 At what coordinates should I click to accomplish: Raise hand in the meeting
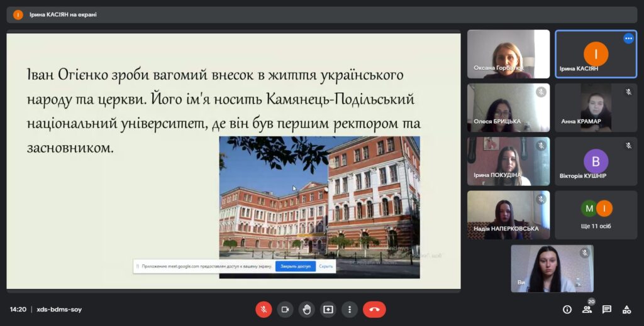click(306, 309)
